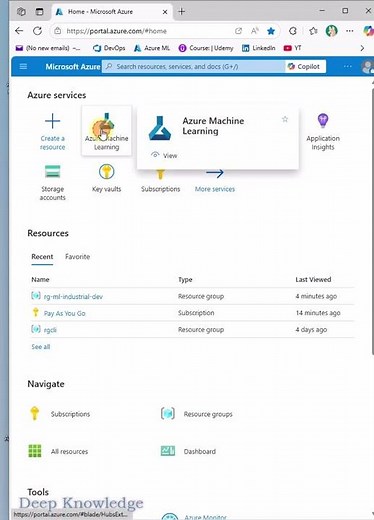The height and width of the screenshot is (520, 374).
Task: Open Storage accounts service icon
Action: [x=52, y=172]
